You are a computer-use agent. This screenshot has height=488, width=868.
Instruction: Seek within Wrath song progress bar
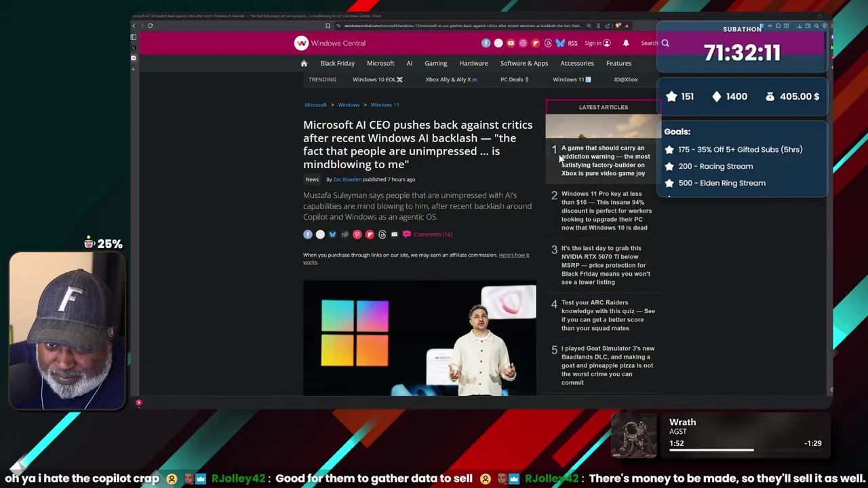pos(745,449)
